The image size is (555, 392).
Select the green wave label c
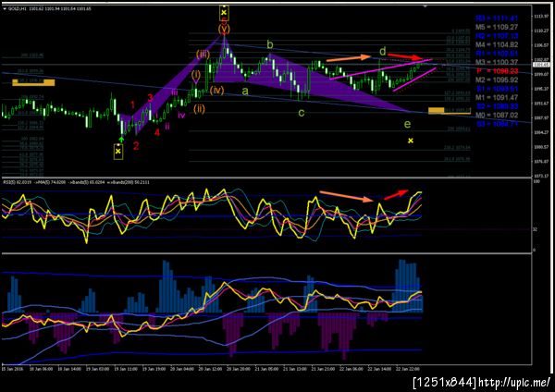[302, 113]
